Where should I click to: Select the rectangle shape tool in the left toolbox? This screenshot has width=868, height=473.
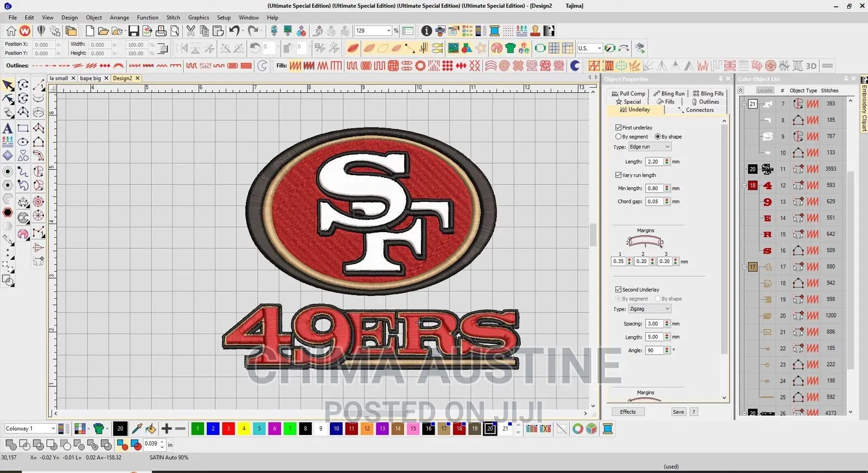[23, 129]
